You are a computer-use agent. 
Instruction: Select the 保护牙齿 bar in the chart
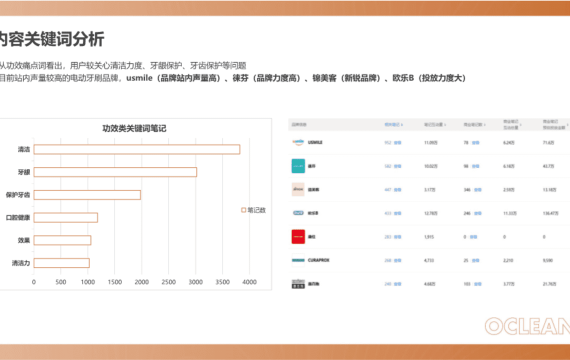(87, 195)
